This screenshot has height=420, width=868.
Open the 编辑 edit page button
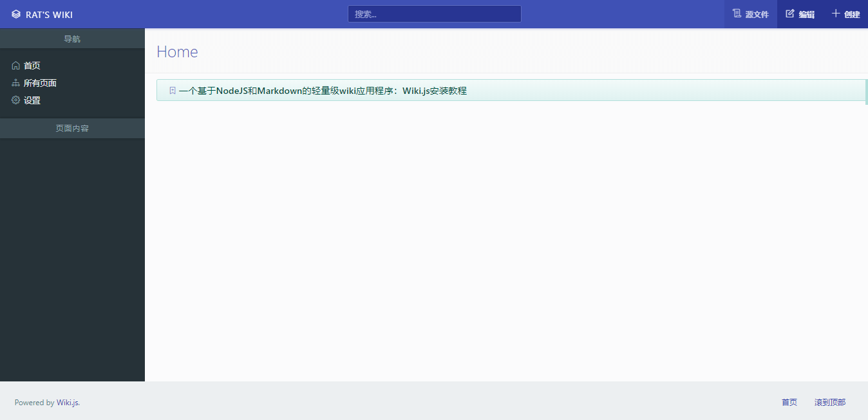tap(800, 14)
